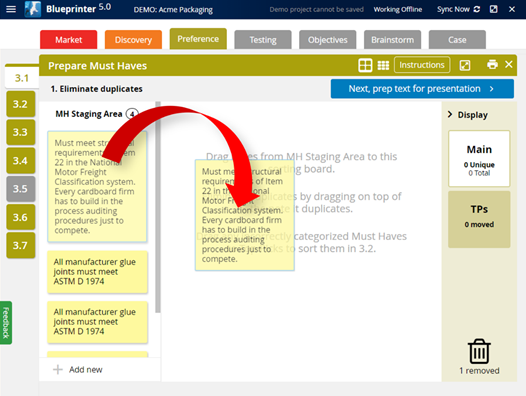Expand the Display section chevron
The height and width of the screenshot is (396, 526).
(450, 114)
